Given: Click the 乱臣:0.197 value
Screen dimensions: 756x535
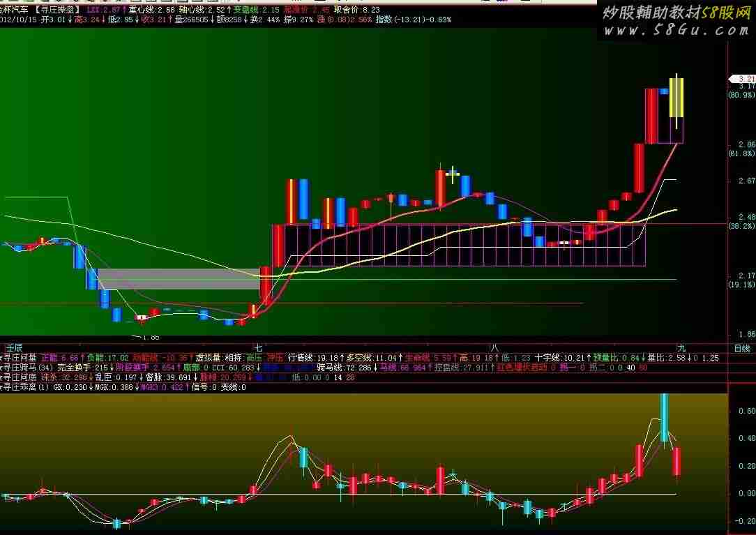Looking at the screenshot, I should click(115, 377).
